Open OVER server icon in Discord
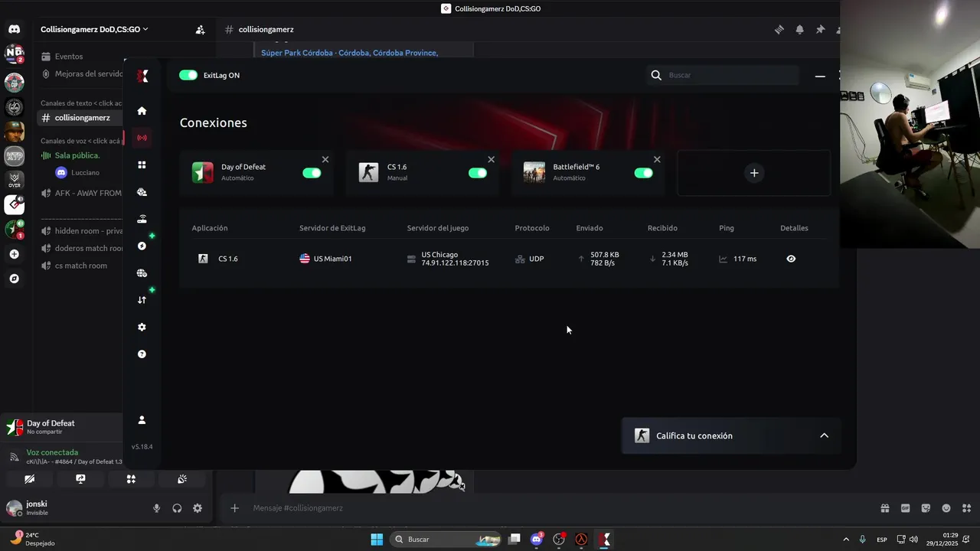The height and width of the screenshot is (551, 980). click(x=14, y=180)
